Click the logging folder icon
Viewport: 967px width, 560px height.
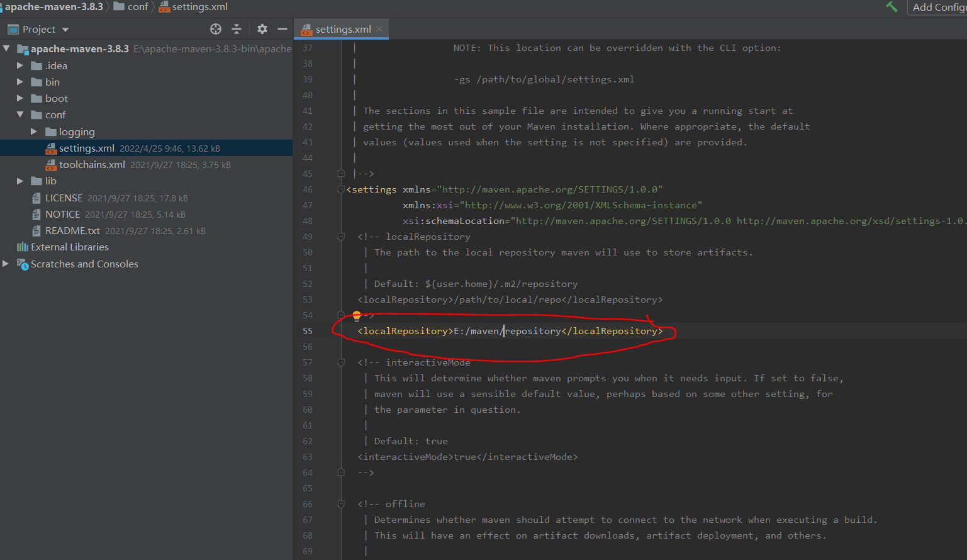pos(51,132)
